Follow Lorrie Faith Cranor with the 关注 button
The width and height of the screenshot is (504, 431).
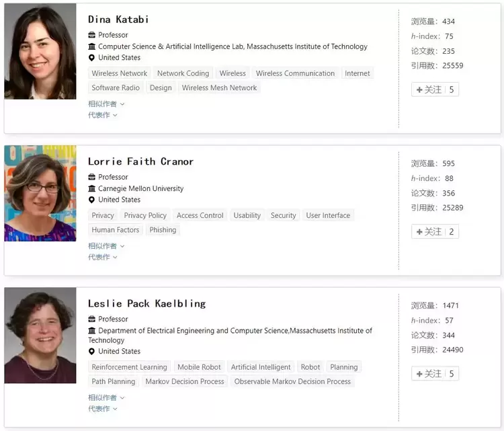434,231
